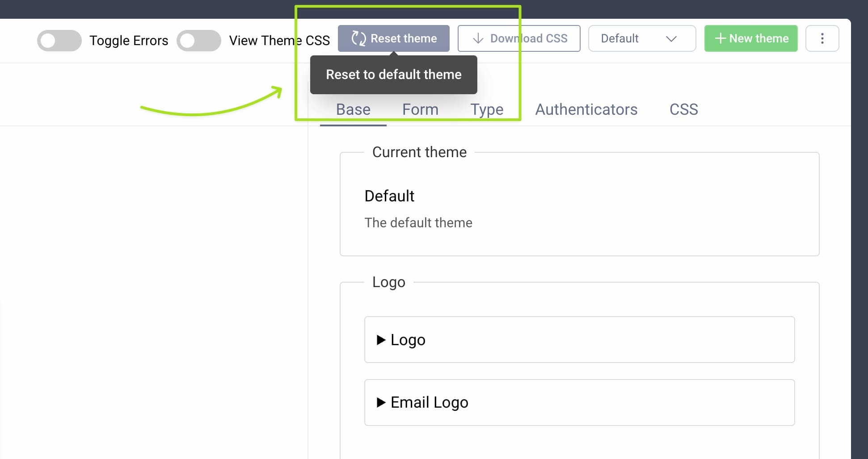Viewport: 868px width, 459px height.
Task: Click the plus icon on New theme
Action: pos(720,38)
